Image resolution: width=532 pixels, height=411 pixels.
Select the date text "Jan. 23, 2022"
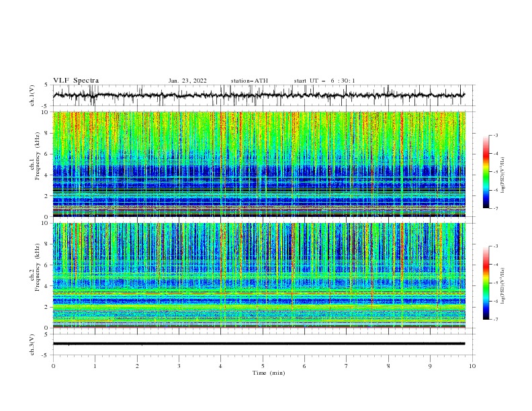tap(187, 81)
